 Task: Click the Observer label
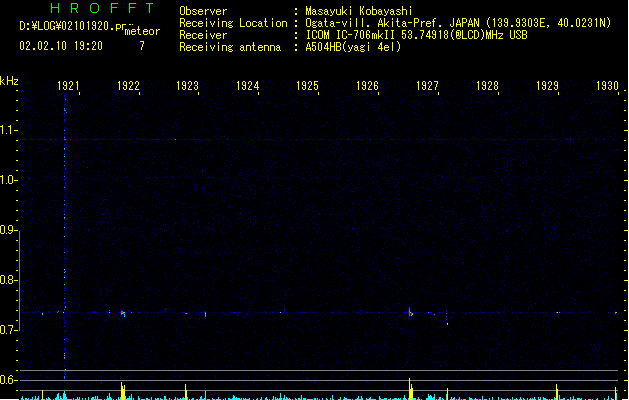[x=203, y=11]
